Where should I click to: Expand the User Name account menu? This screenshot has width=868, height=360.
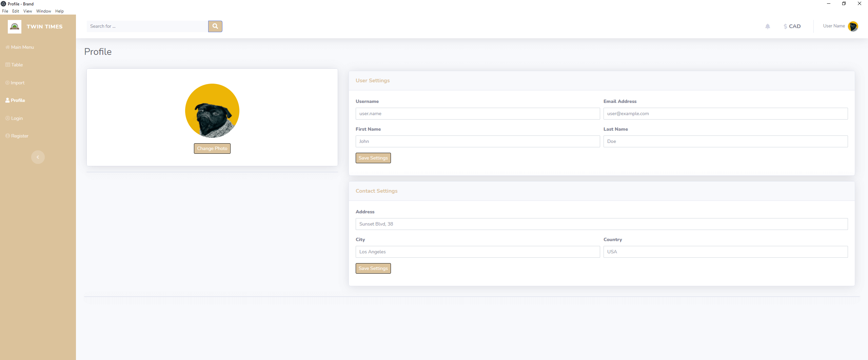834,26
